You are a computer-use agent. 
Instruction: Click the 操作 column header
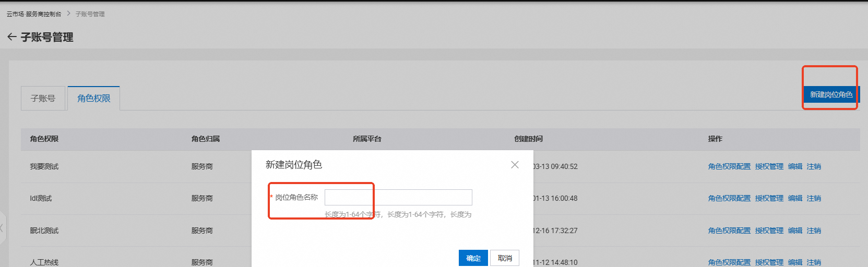(715, 139)
